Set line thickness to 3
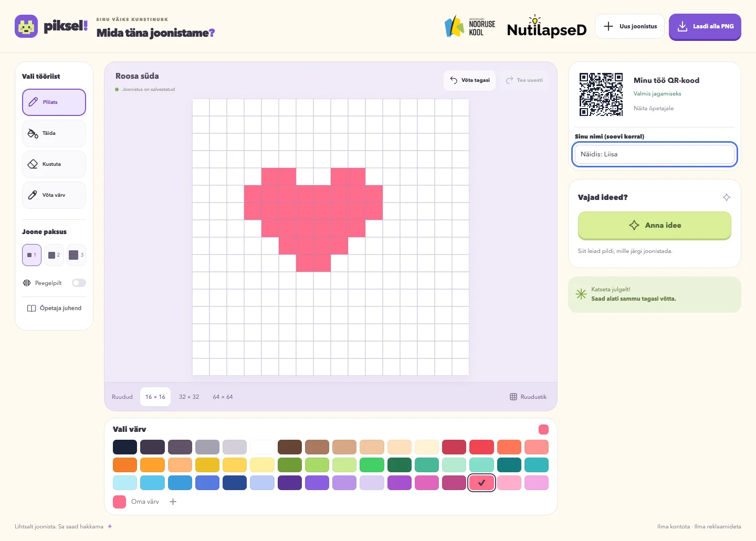Screen dimensions: 756x541 [x=77, y=255]
